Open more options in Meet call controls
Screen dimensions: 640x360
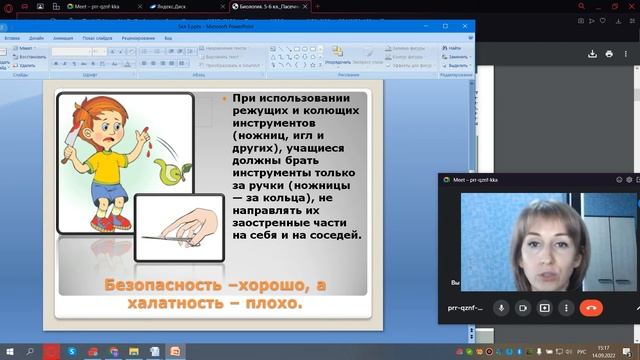pos(566,308)
